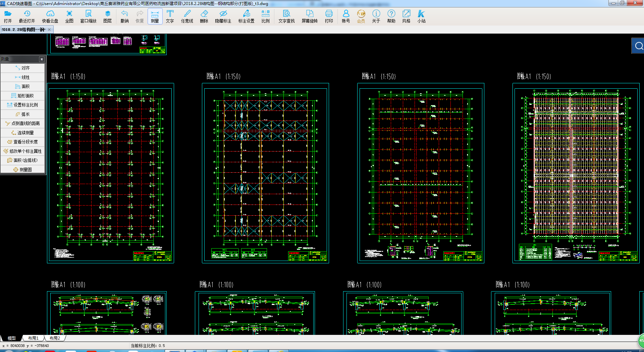Click the first A1 (1:100) frame elevation drawing
Screen dimensions: 644x352
tap(107, 313)
